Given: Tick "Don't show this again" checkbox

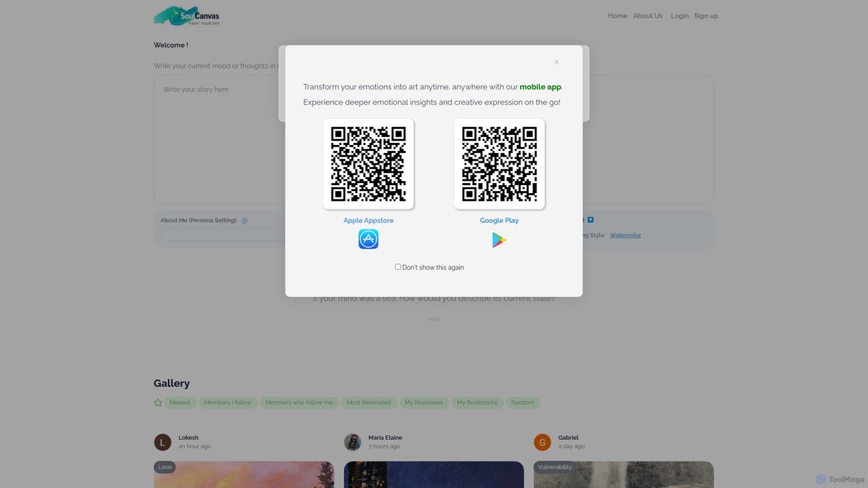Looking at the screenshot, I should coord(398,267).
